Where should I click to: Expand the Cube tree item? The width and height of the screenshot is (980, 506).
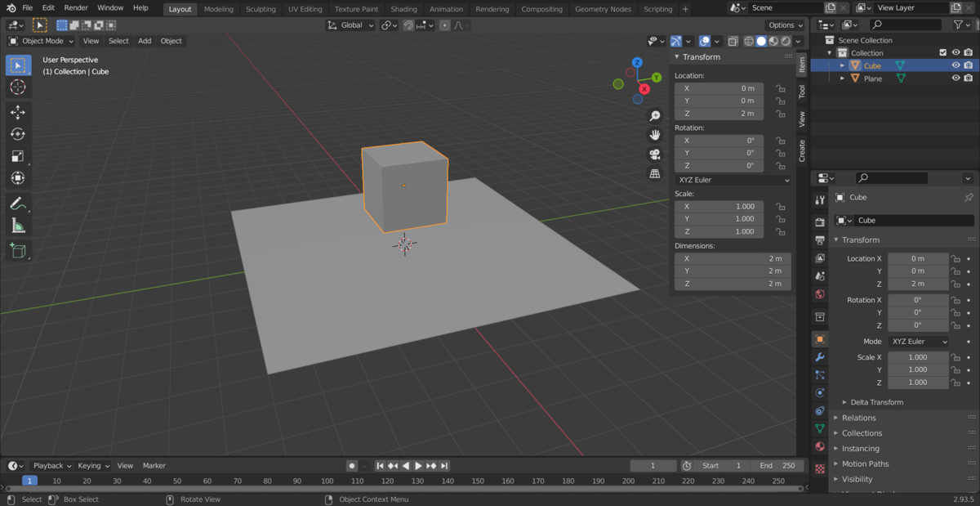[x=843, y=65]
